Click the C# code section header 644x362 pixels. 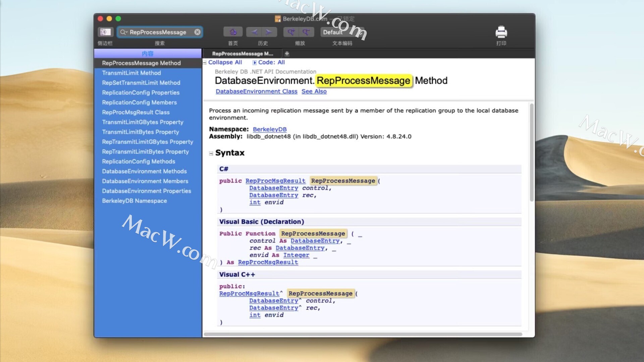click(x=369, y=169)
